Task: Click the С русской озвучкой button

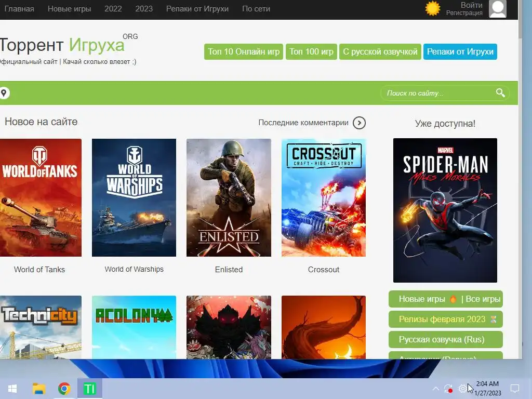Action: click(380, 51)
